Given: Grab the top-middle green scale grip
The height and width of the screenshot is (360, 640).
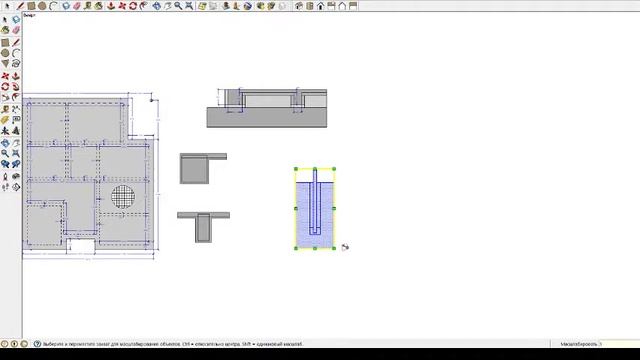Looking at the screenshot, I should pos(315,169).
